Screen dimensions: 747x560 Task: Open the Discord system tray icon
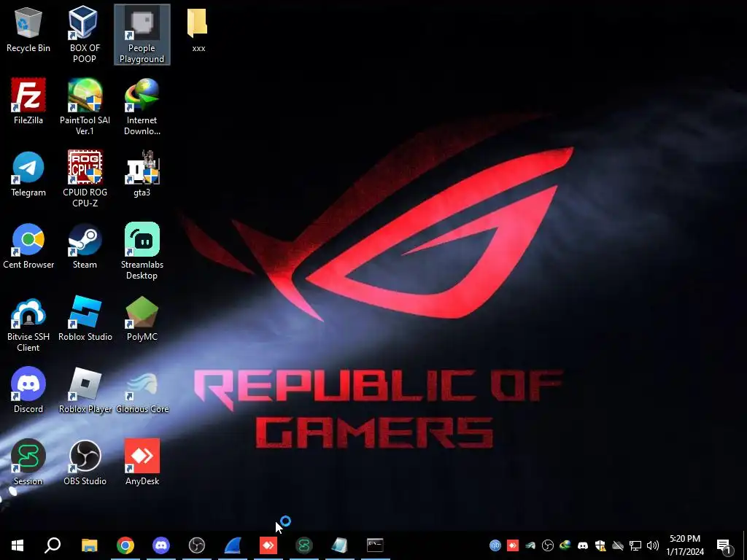pos(583,545)
